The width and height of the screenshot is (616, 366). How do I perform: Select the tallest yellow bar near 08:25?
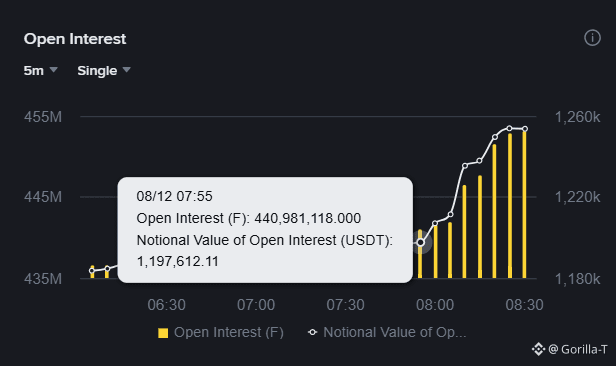click(510, 206)
